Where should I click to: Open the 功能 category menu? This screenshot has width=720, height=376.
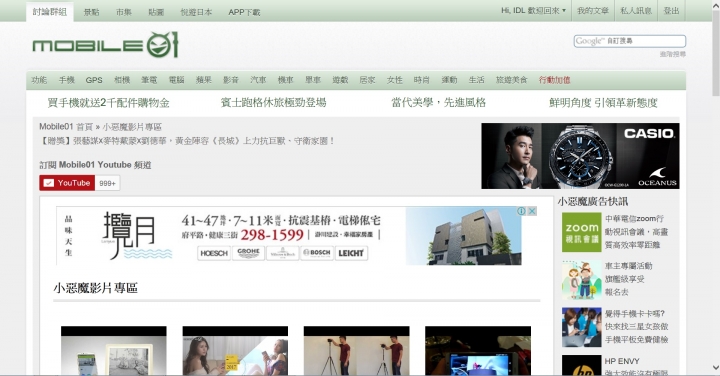click(x=39, y=80)
